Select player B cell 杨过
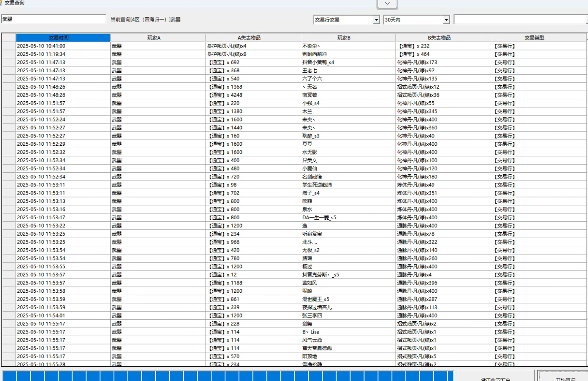The image size is (588, 381). (x=348, y=266)
